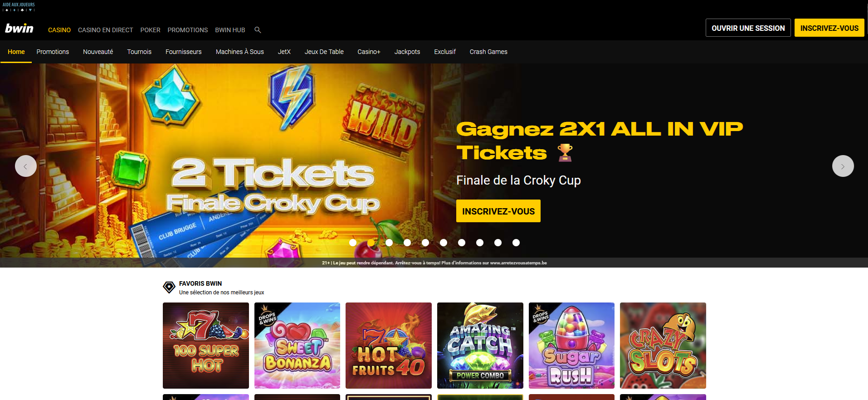The width and height of the screenshot is (868, 400).
Task: Click the Favoris Bwin diamond icon
Action: point(169,287)
